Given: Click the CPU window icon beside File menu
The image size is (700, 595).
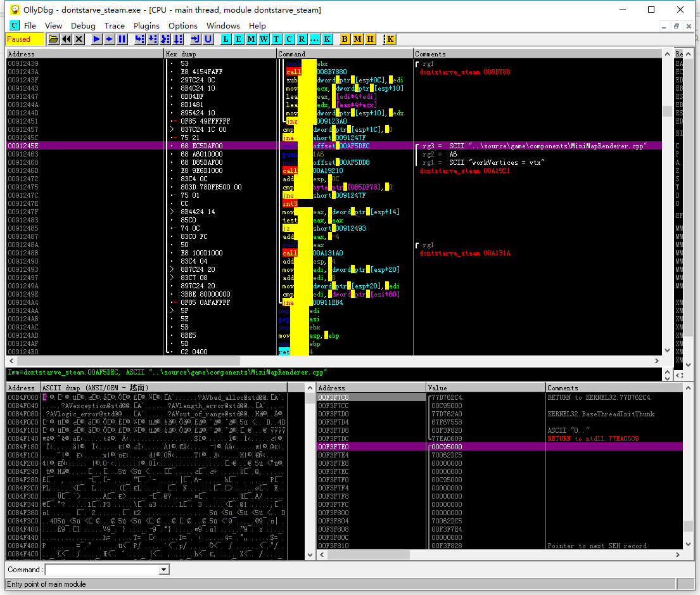Looking at the screenshot, I should coord(15,25).
